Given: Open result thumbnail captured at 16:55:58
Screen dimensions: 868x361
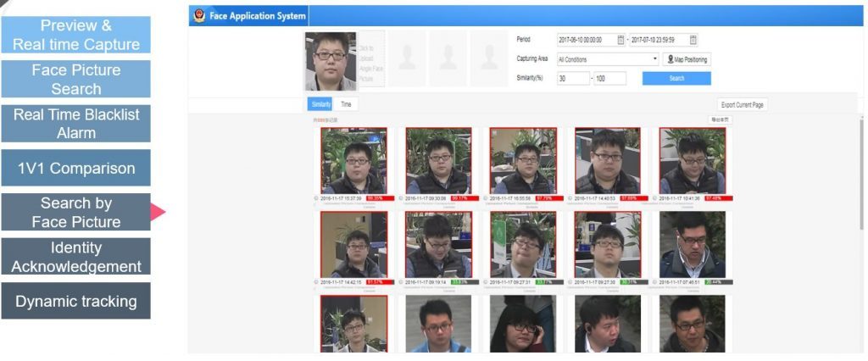Looking at the screenshot, I should [523, 160].
